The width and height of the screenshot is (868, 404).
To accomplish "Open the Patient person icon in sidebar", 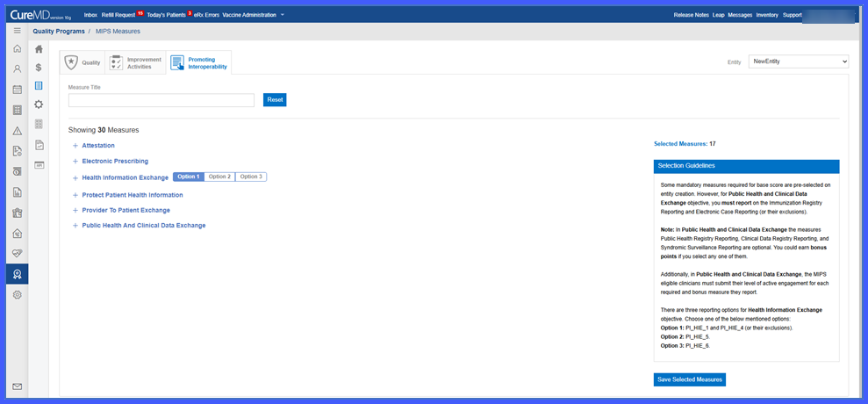I will [18, 69].
